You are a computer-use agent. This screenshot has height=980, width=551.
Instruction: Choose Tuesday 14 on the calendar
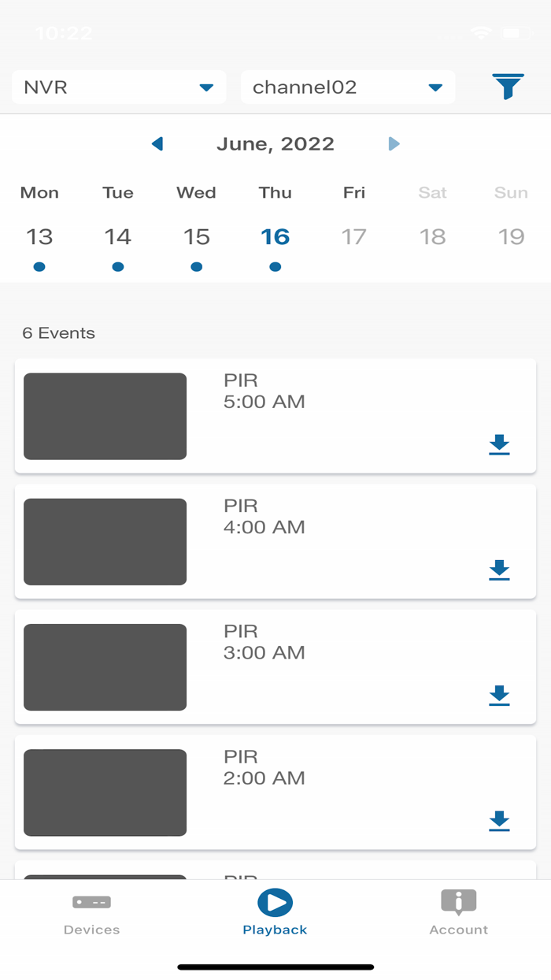coord(118,237)
